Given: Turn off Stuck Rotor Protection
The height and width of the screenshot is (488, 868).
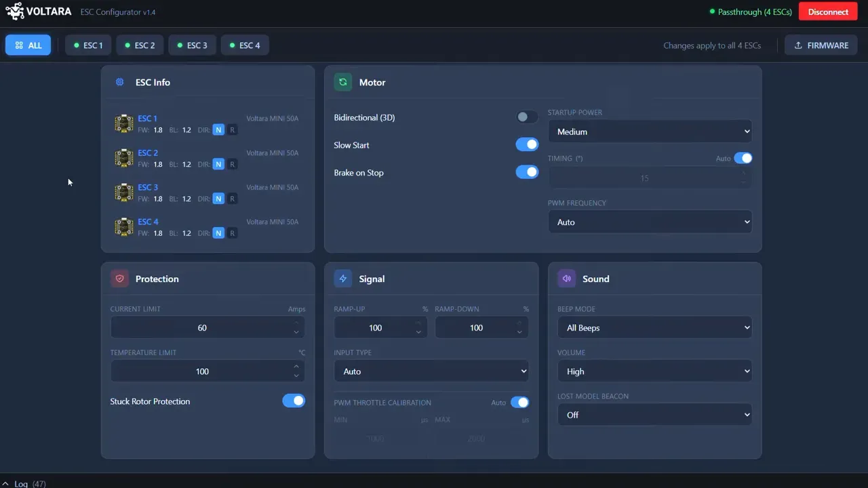Looking at the screenshot, I should (x=294, y=401).
